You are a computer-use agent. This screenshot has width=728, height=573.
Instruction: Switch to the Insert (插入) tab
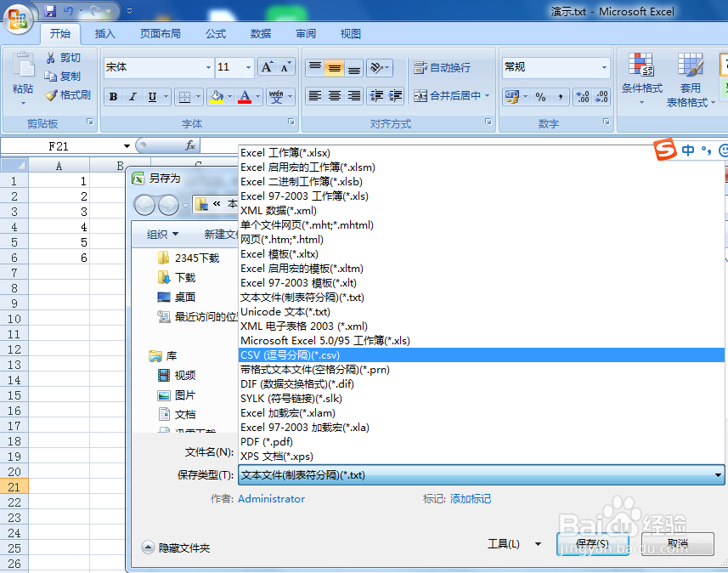[104, 33]
